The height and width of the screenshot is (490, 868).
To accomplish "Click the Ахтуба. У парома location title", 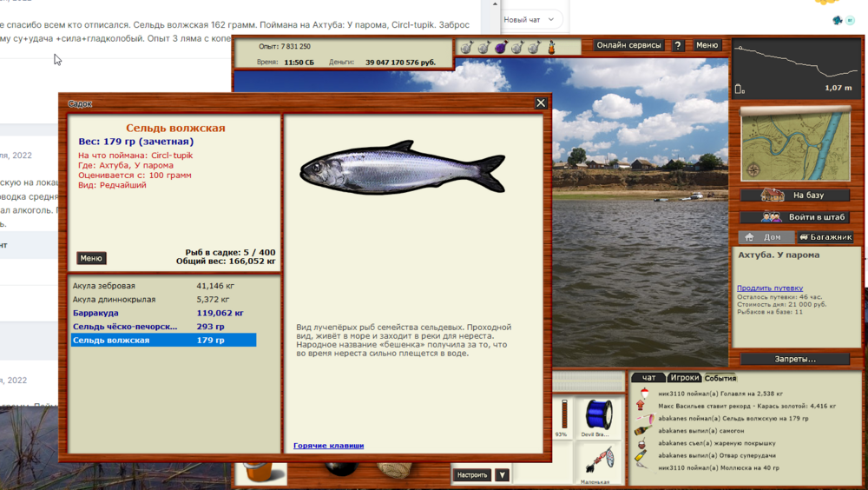I will pos(779,255).
